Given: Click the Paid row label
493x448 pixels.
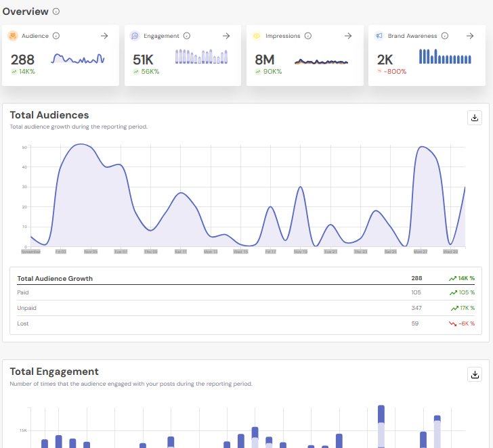Looking at the screenshot, I should [x=23, y=292].
